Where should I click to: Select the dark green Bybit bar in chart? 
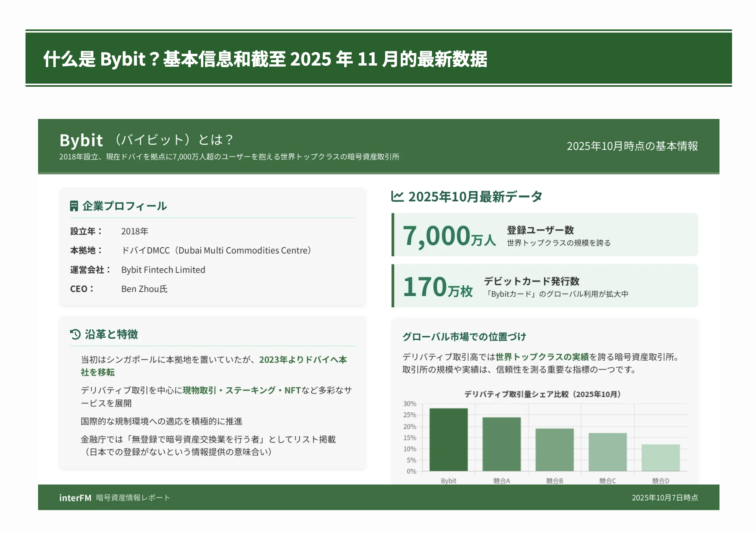[x=449, y=440]
